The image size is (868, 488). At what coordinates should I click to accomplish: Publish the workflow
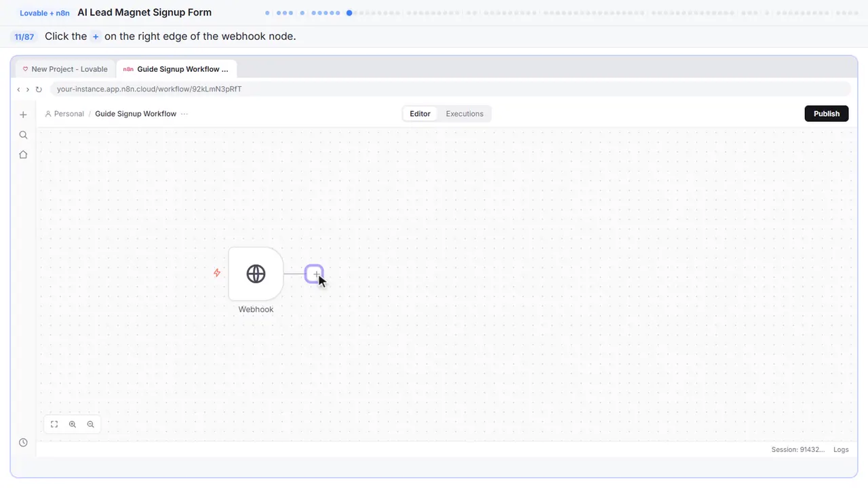[x=827, y=114]
